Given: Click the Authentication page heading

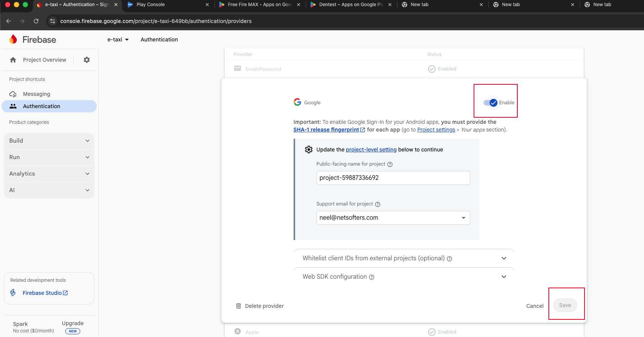Looking at the screenshot, I should [x=159, y=39].
